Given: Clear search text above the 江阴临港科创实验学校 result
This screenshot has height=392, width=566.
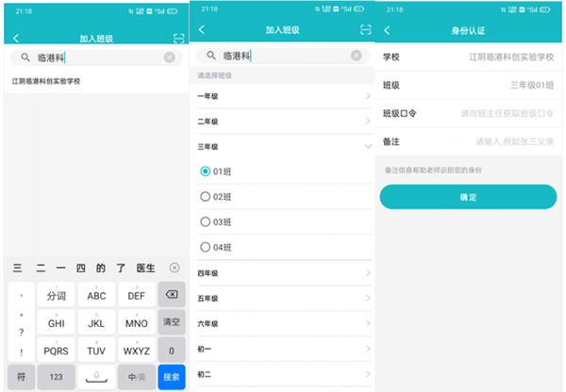Looking at the screenshot, I should point(170,57).
